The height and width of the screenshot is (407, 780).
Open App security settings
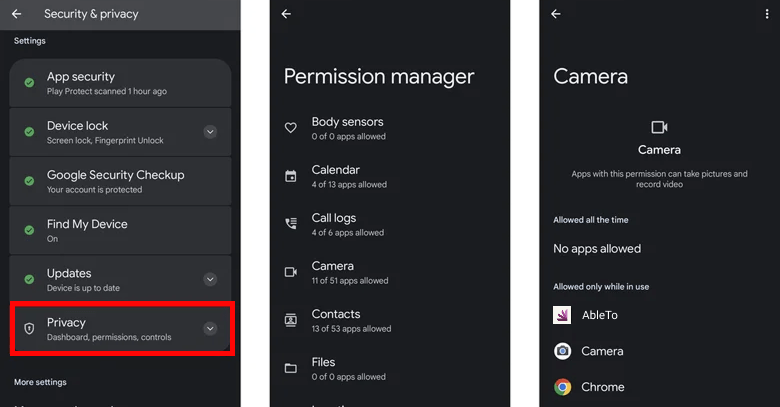(120, 83)
